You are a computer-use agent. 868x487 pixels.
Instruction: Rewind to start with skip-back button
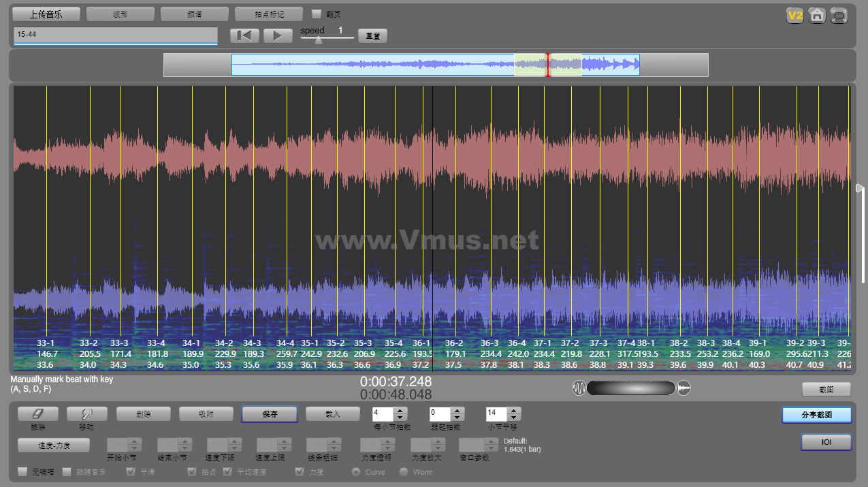click(x=244, y=36)
